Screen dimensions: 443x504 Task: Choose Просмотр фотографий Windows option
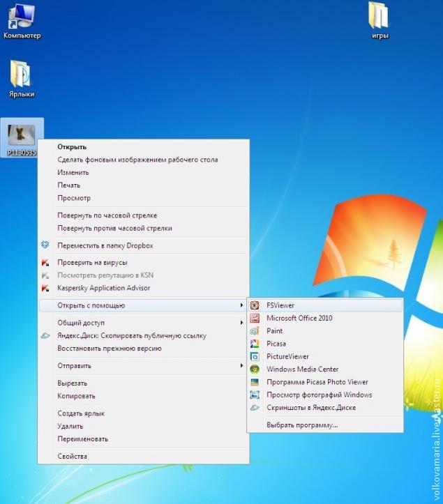319,395
